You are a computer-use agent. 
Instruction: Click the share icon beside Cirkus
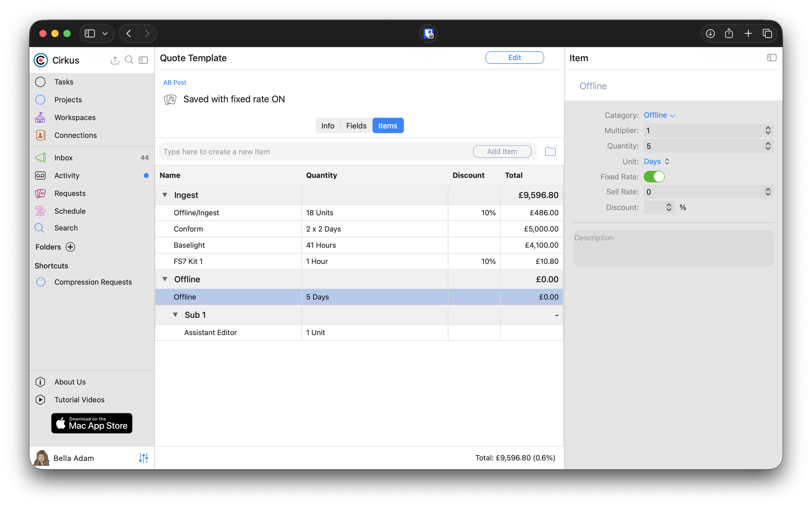[115, 60]
